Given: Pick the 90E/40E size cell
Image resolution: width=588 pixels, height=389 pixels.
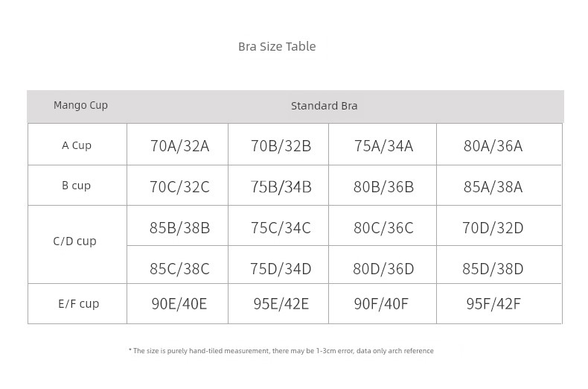Looking at the screenshot, I should [179, 304].
